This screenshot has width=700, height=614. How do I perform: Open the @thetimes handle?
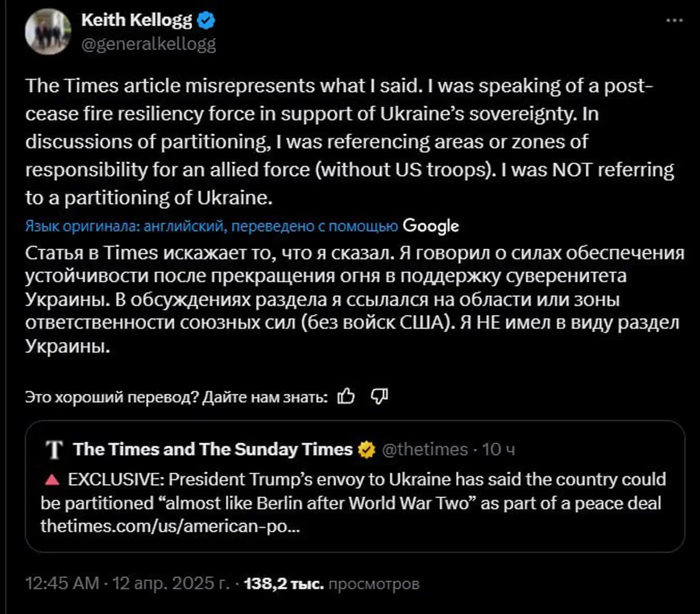[424, 449]
